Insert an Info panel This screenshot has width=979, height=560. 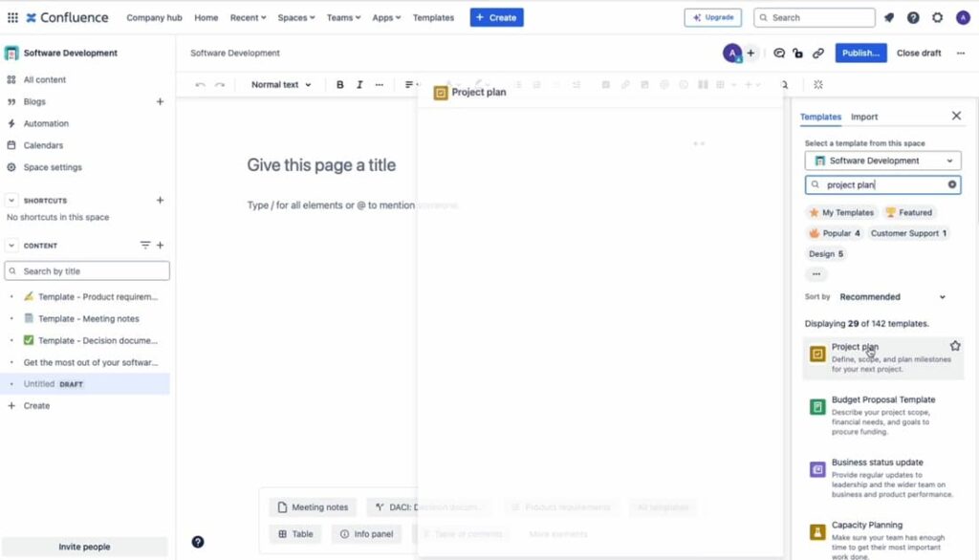366,534
